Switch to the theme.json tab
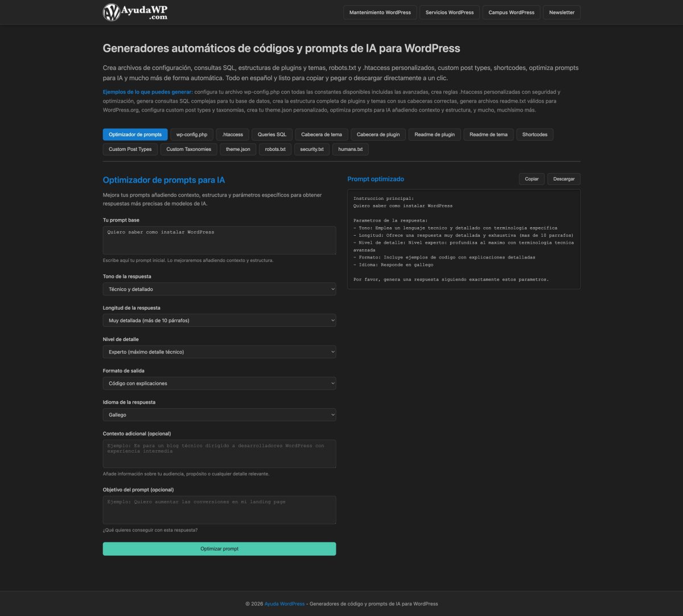This screenshot has width=683, height=616. click(x=237, y=149)
